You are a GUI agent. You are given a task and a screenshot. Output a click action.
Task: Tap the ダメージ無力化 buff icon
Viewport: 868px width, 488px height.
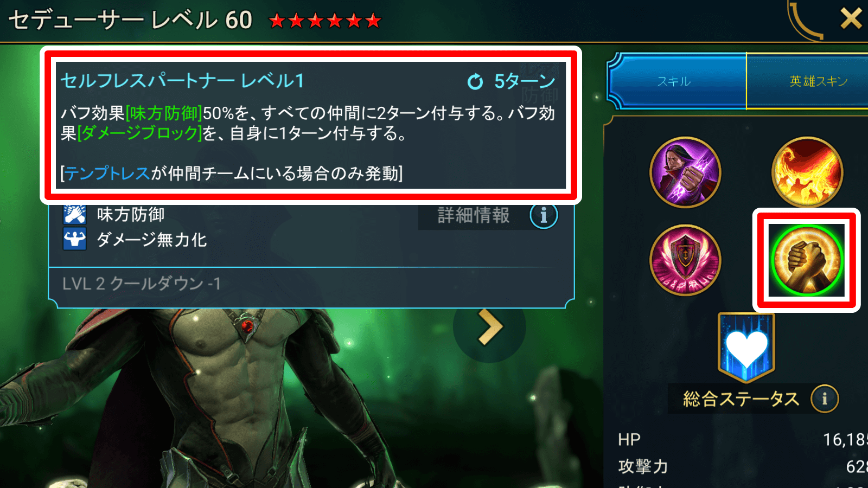click(75, 239)
